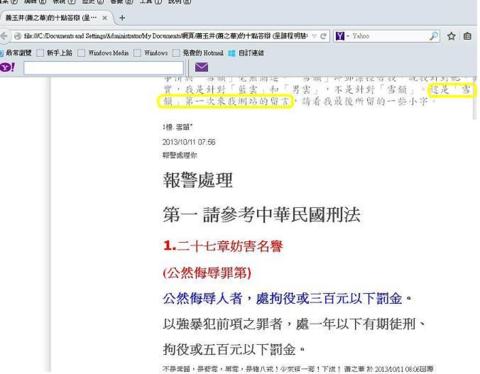480x374 pixels.
Task: Go back with the back arrow
Action: click(4, 36)
